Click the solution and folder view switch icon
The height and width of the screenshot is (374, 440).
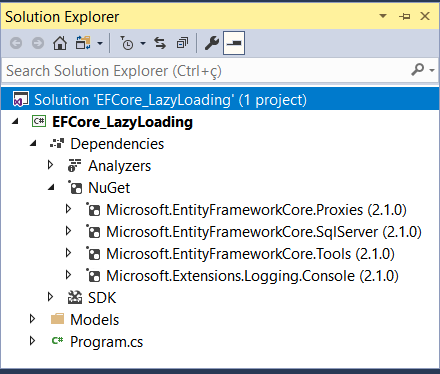tap(83, 43)
